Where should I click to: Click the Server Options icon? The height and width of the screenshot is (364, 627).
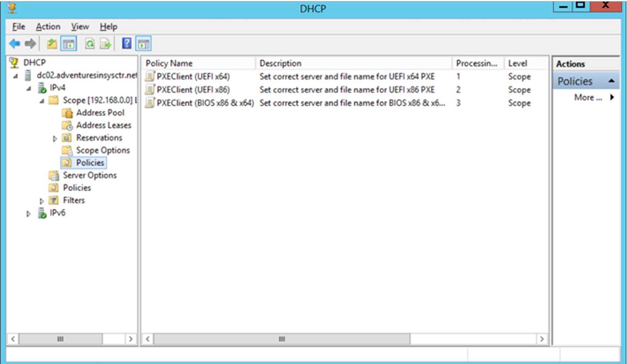[54, 175]
